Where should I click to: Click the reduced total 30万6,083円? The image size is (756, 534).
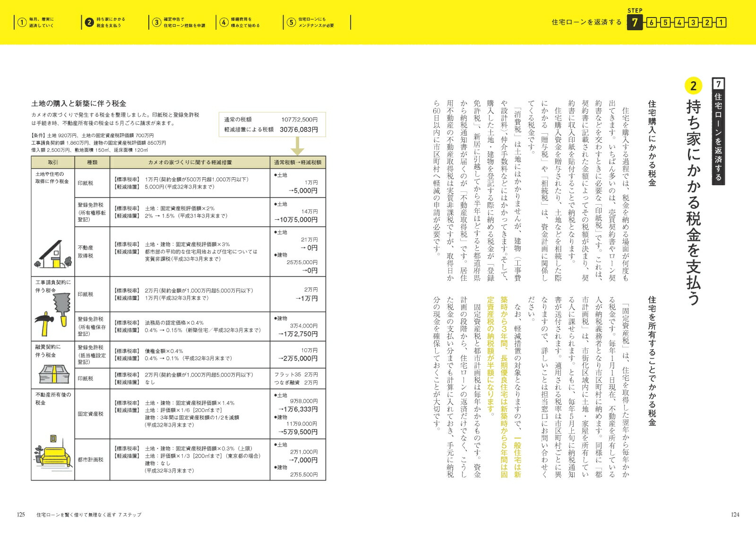299,129
